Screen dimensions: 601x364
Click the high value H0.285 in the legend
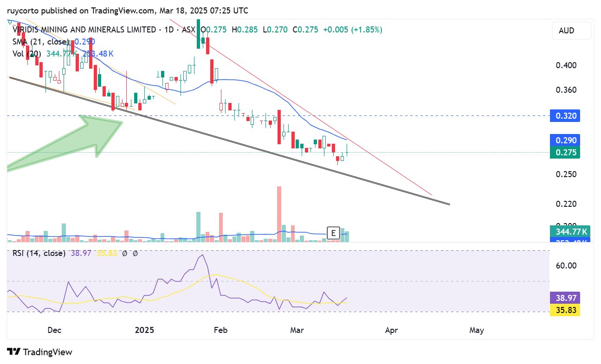coord(245,30)
